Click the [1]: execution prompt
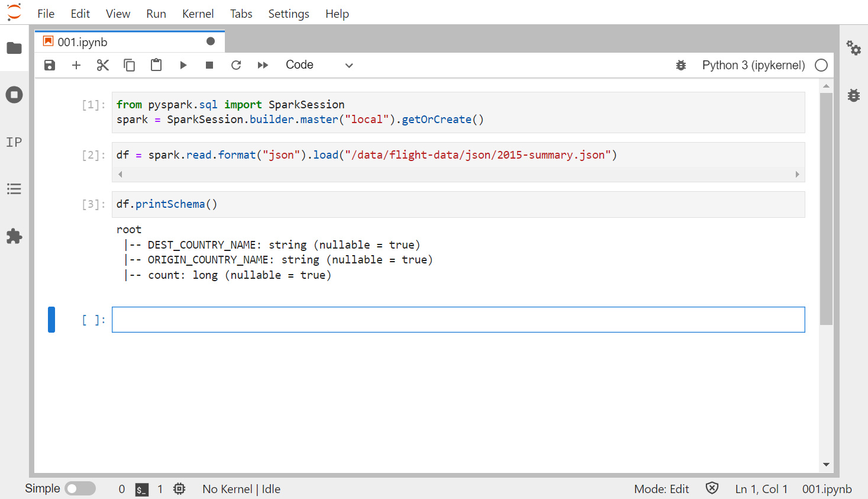This screenshot has height=499, width=868. (93, 105)
